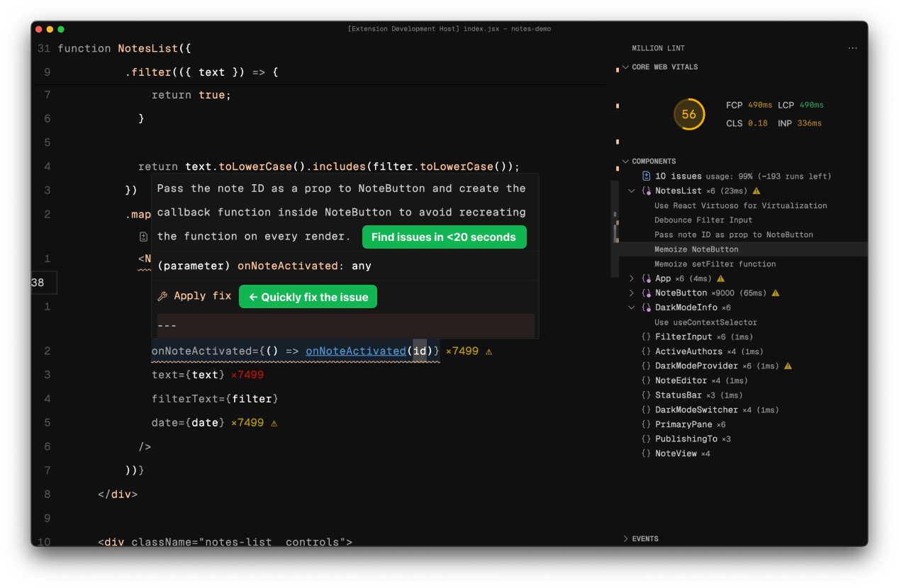Select Pass note ID as prop issue
899x588 pixels.
click(734, 234)
